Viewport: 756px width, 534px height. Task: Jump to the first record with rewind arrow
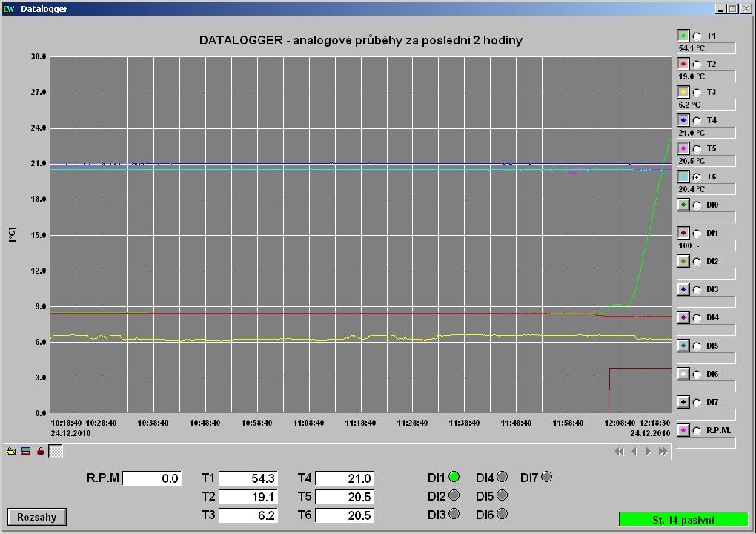619,452
